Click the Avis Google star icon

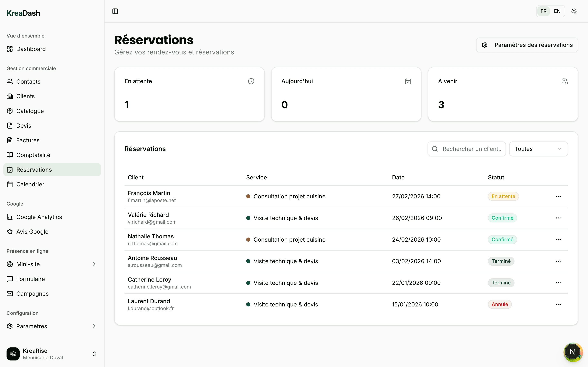[x=10, y=232]
